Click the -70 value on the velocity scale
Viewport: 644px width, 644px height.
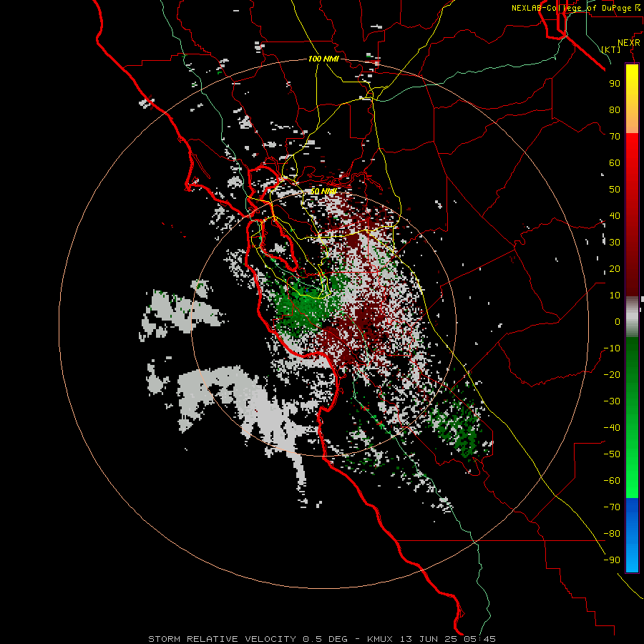[612, 507]
